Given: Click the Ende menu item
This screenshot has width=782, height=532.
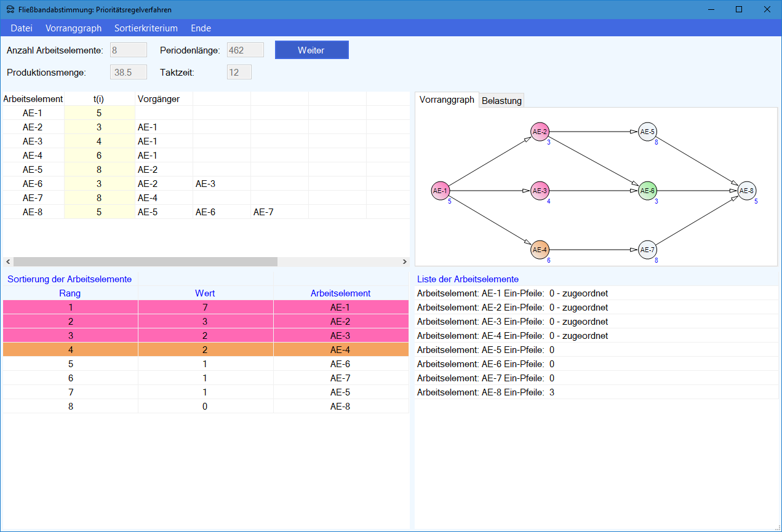Looking at the screenshot, I should point(201,28).
